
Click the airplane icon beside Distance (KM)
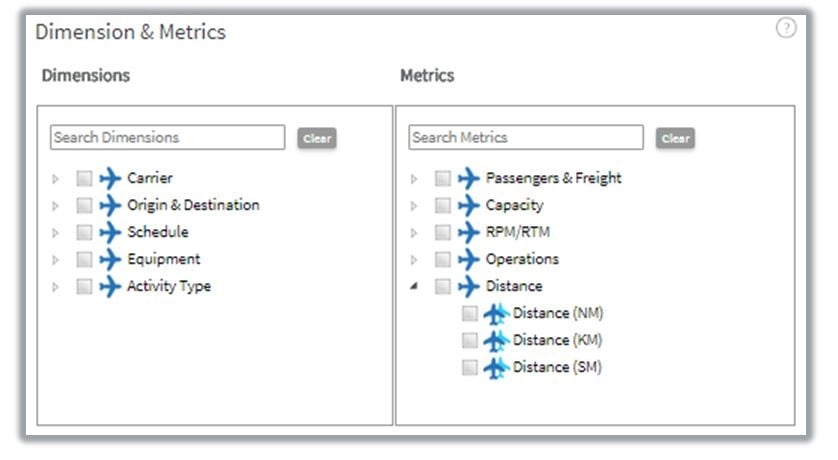point(496,341)
